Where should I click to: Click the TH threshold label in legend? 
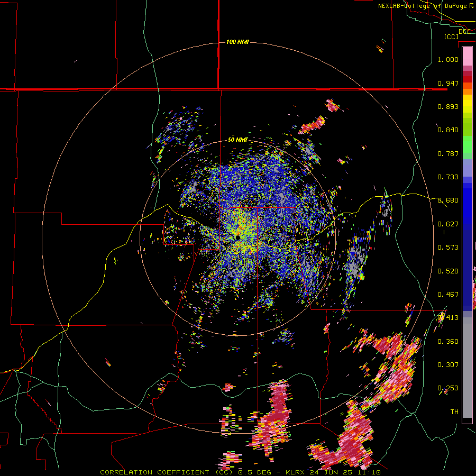[x=454, y=412]
